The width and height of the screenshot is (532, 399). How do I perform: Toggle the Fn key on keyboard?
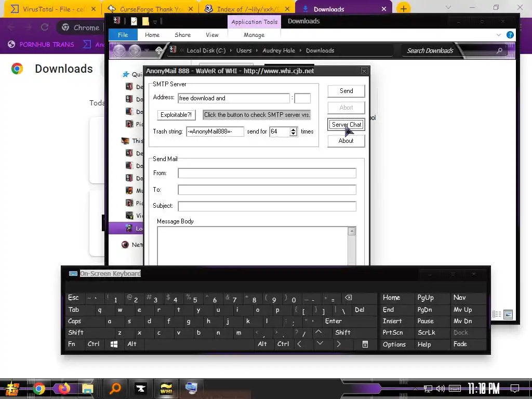pyautogui.click(x=72, y=344)
